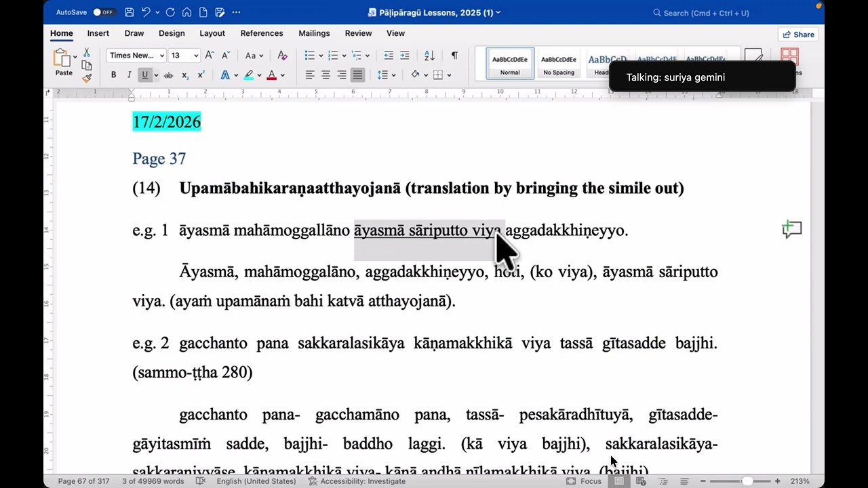Viewport: 868px width, 488px height.
Task: Click Page 67 of 317 indicator
Action: click(x=83, y=481)
